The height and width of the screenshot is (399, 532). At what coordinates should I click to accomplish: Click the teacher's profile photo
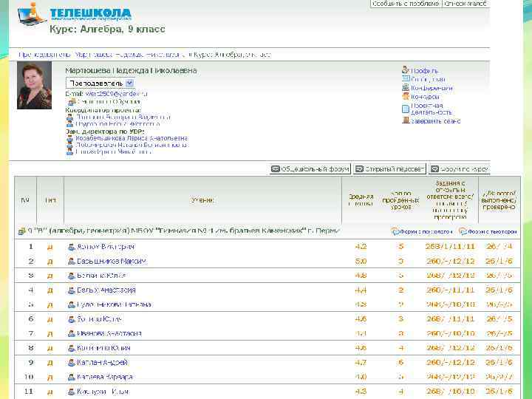[34, 85]
